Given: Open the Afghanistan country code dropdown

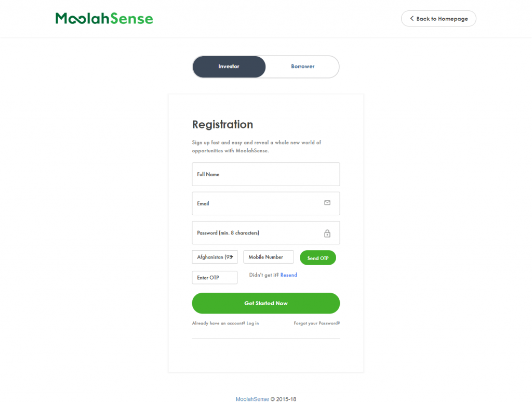Looking at the screenshot, I should tap(215, 257).
